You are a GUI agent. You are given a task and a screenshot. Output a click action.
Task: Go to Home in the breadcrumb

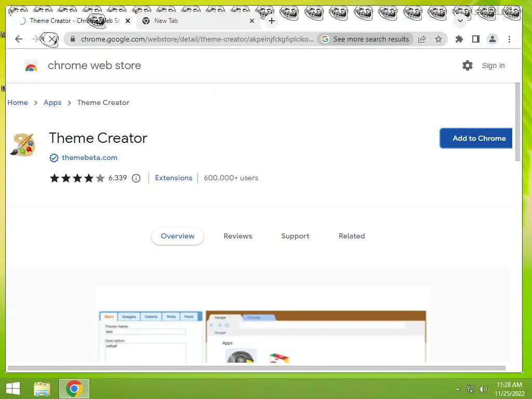pyautogui.click(x=18, y=102)
